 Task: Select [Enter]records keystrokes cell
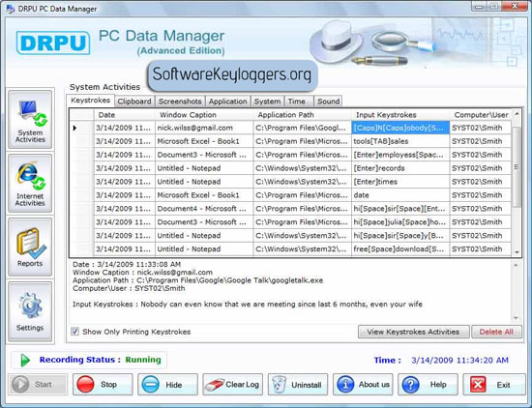[400, 168]
